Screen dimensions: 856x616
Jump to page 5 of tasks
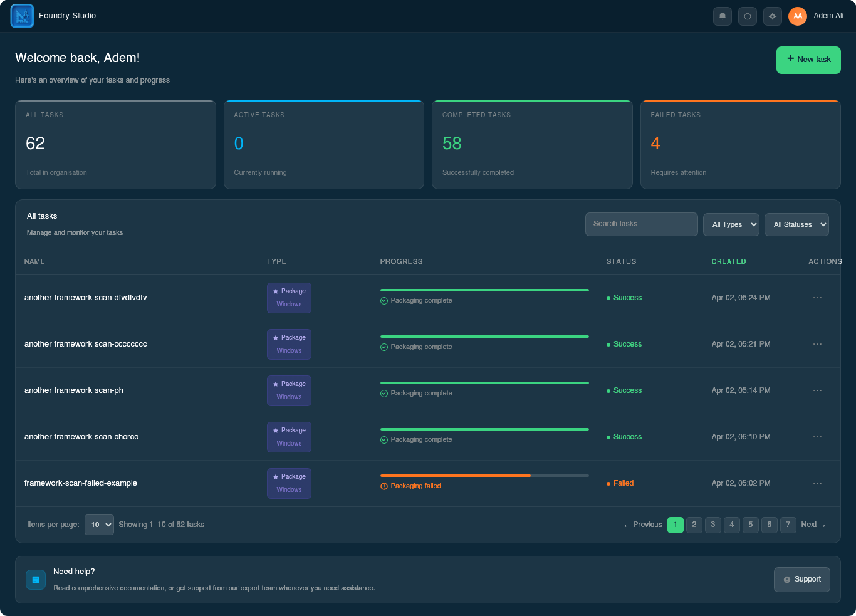pos(751,525)
